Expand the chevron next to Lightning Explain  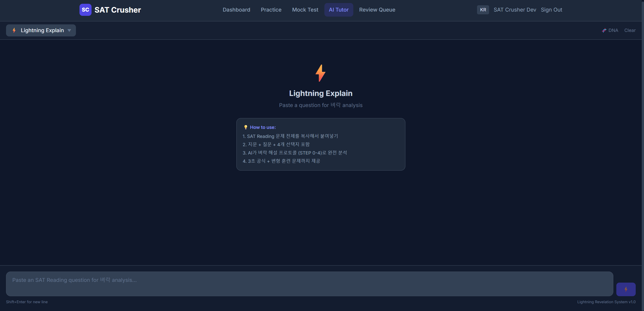coord(69,30)
